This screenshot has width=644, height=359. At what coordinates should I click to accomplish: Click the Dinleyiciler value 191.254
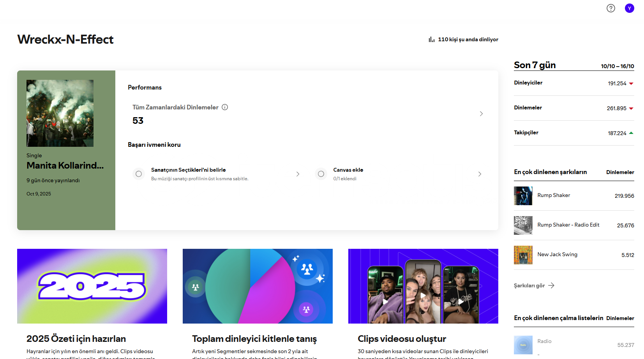(617, 83)
